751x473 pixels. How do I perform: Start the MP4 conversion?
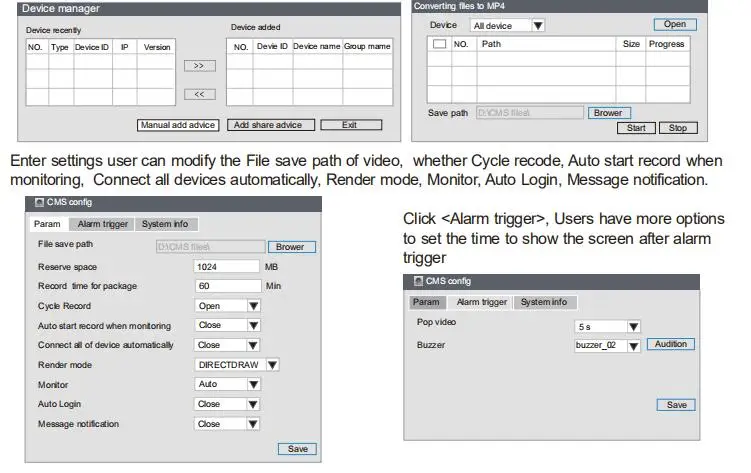click(636, 128)
